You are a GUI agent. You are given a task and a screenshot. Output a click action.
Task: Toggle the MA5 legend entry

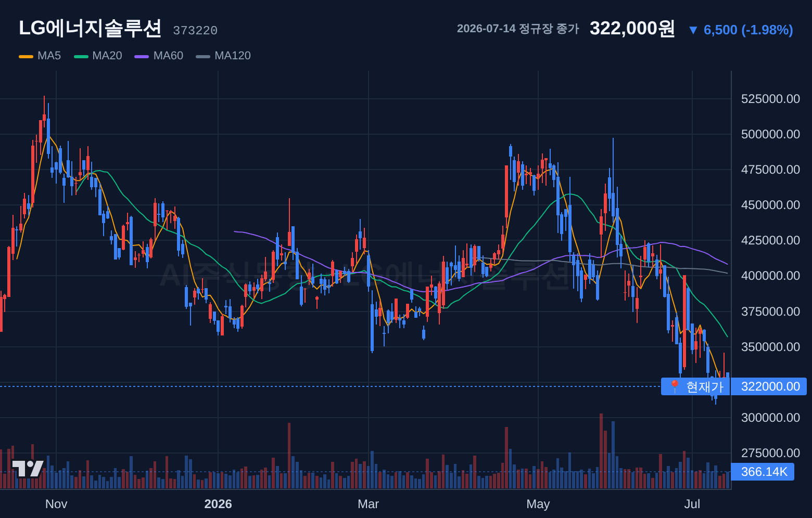(40, 56)
